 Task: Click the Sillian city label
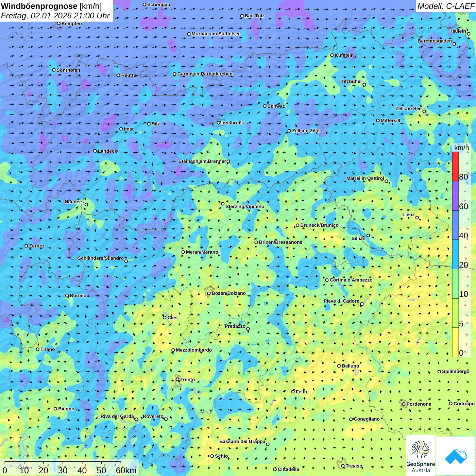point(358,238)
